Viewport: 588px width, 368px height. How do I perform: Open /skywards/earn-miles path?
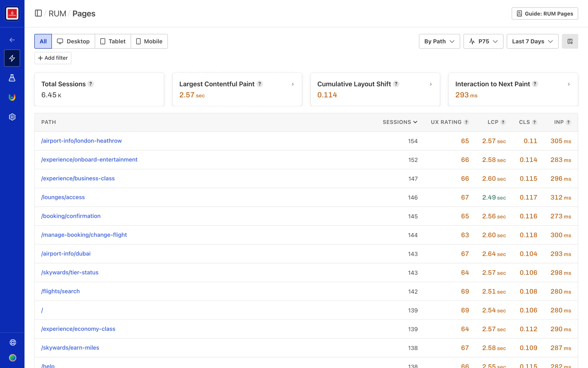tap(70, 348)
